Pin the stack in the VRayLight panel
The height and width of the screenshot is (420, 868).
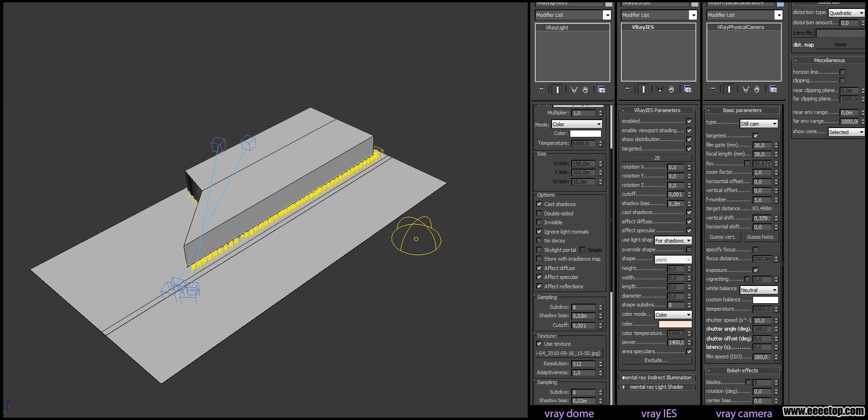[x=541, y=89]
